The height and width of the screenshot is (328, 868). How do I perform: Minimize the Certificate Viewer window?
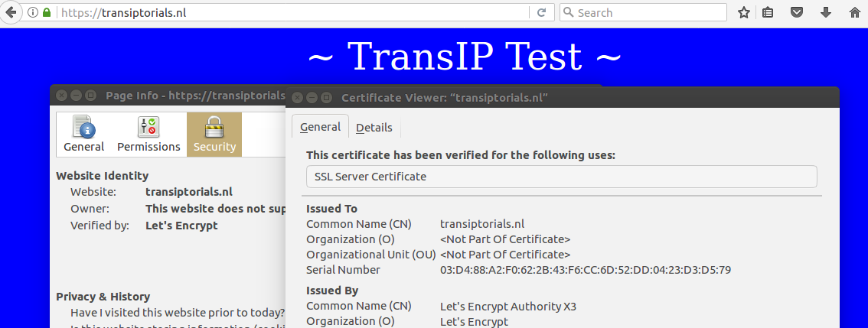[312, 98]
